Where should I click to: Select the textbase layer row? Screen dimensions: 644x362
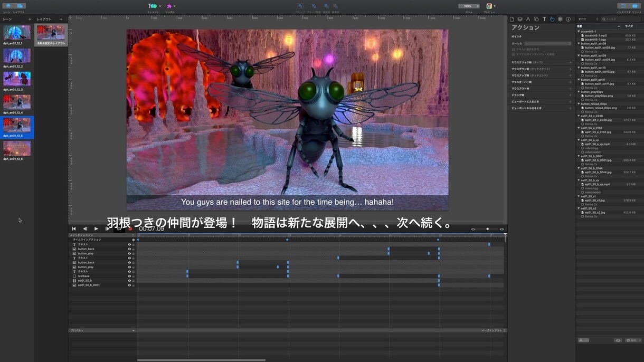(102, 276)
